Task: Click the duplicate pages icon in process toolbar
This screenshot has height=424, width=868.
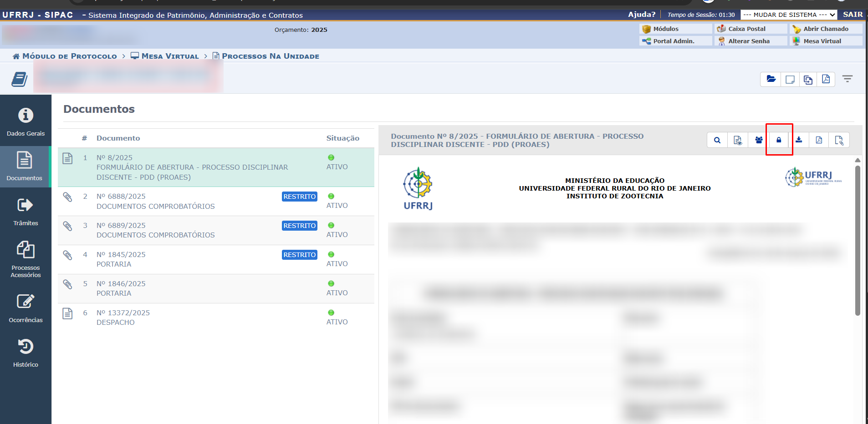Action: (808, 79)
